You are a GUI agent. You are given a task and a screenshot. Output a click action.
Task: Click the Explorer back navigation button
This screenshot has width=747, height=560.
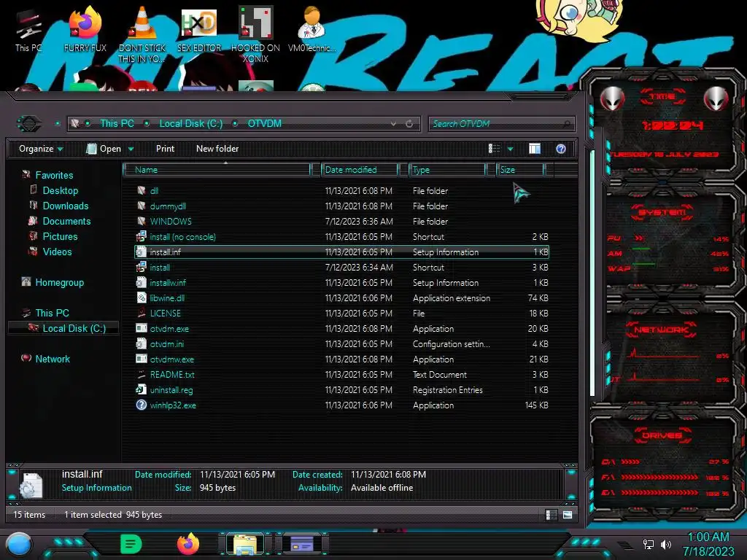[29, 124]
